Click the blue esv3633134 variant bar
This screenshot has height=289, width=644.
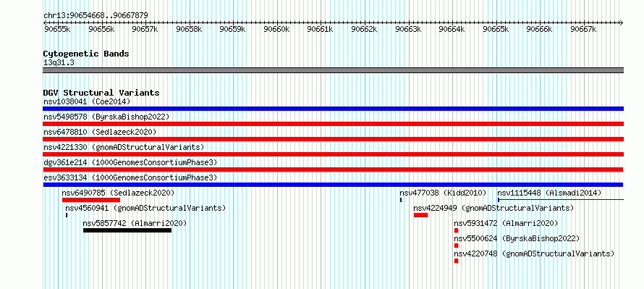coord(333,185)
